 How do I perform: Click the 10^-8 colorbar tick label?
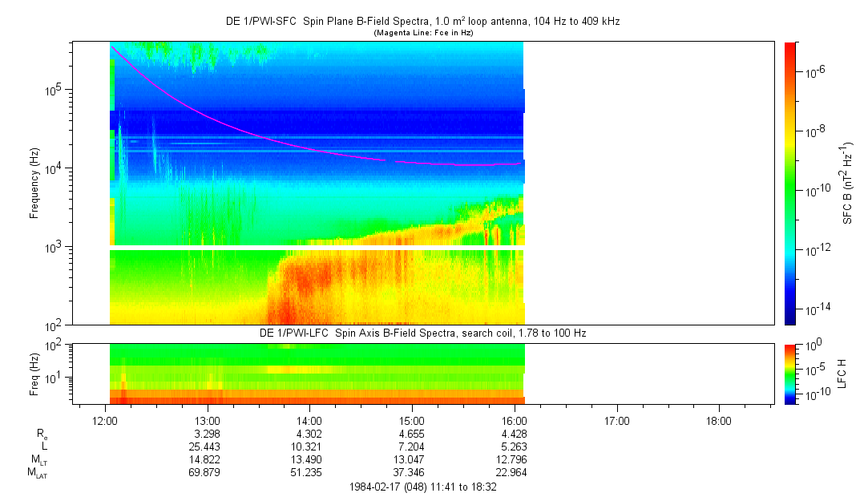(x=813, y=131)
